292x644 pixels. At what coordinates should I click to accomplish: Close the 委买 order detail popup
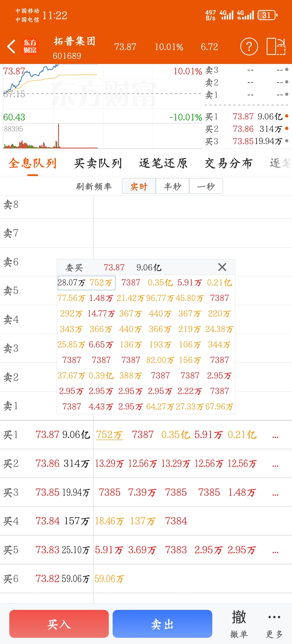(222, 267)
